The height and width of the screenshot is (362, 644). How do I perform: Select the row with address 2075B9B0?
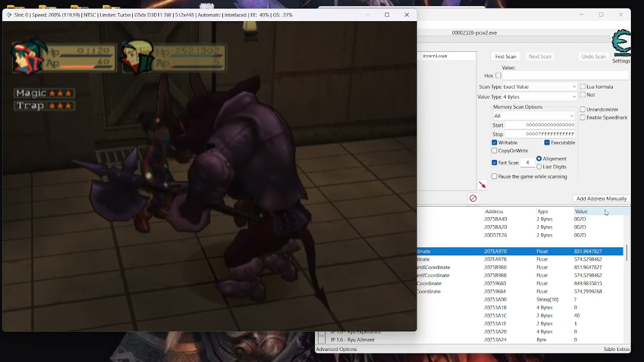[520, 267]
